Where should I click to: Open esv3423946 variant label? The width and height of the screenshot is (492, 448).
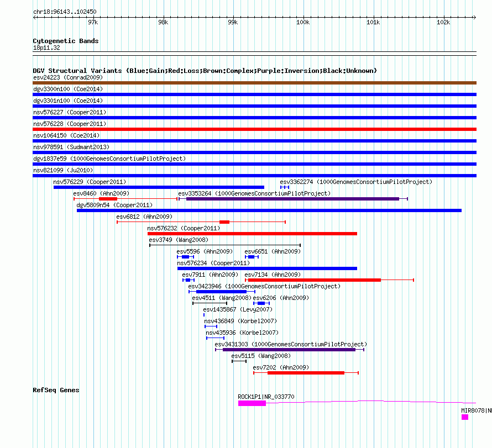coord(264,286)
